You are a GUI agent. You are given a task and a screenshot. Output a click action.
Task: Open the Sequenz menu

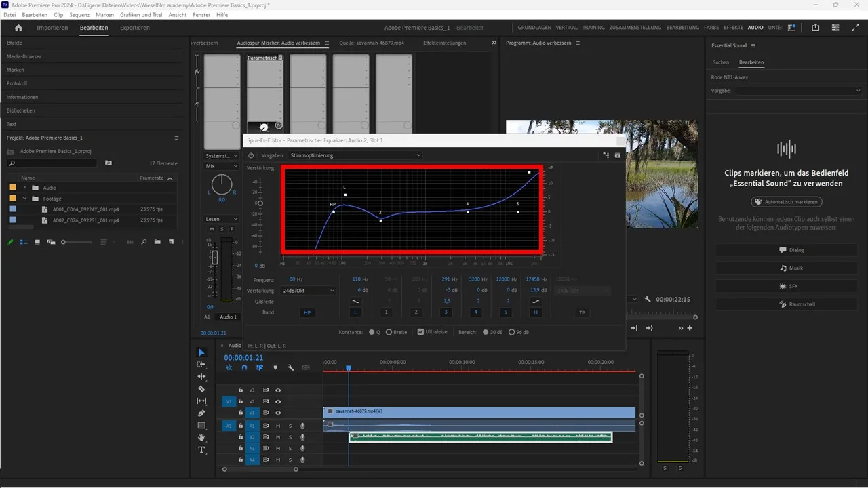pyautogui.click(x=79, y=14)
